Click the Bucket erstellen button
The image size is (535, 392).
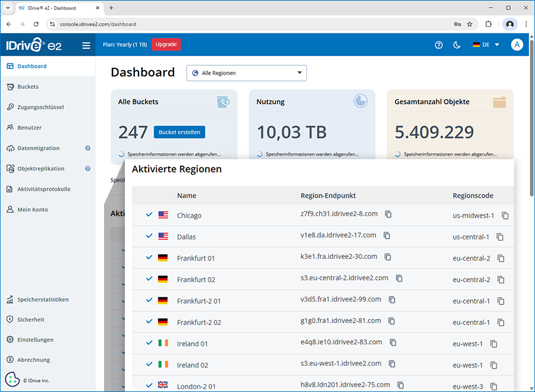click(179, 132)
